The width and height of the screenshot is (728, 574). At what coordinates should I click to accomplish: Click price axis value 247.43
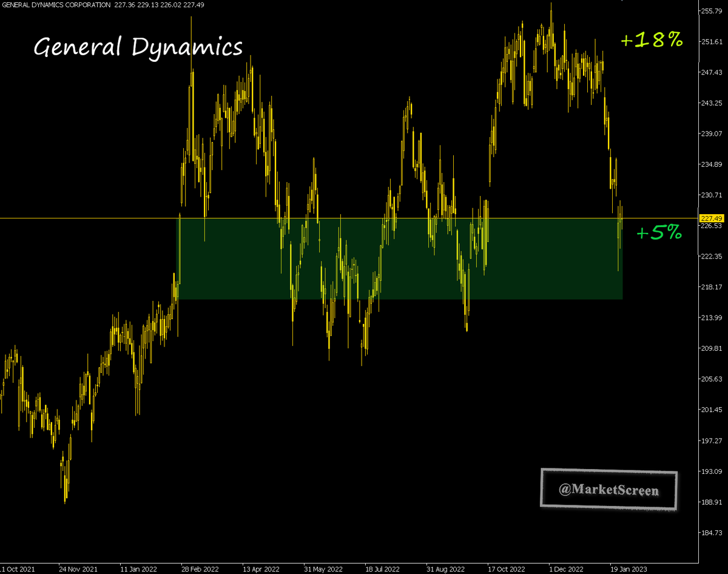coord(712,72)
